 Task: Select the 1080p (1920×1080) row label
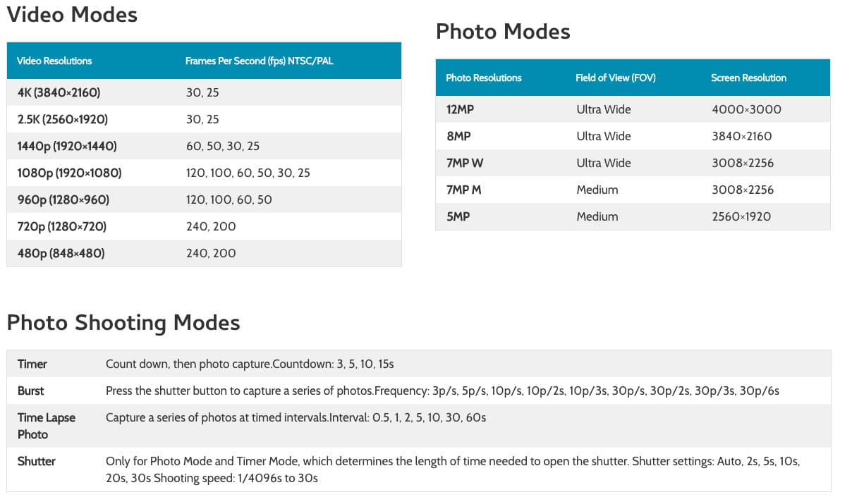69,173
